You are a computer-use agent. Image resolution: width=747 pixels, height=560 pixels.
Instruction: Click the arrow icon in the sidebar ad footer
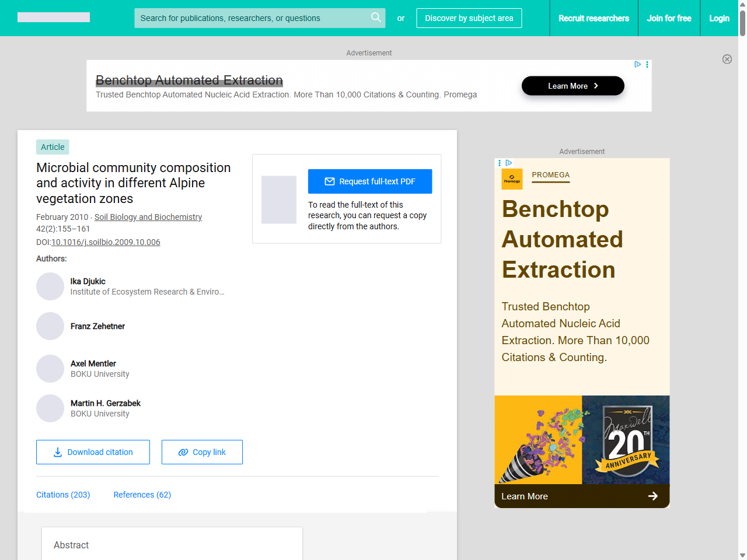(653, 496)
